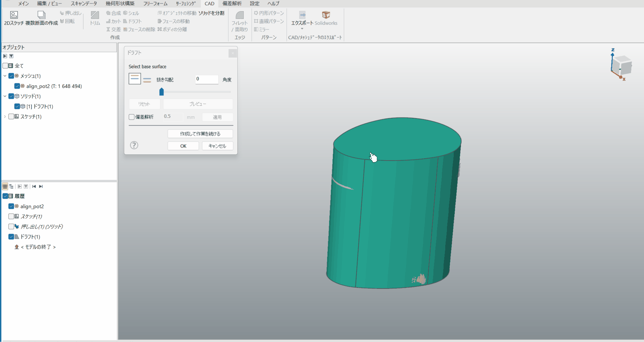The image size is (644, 342).
Task: Click the Solidworks export icon
Action: [x=326, y=15]
